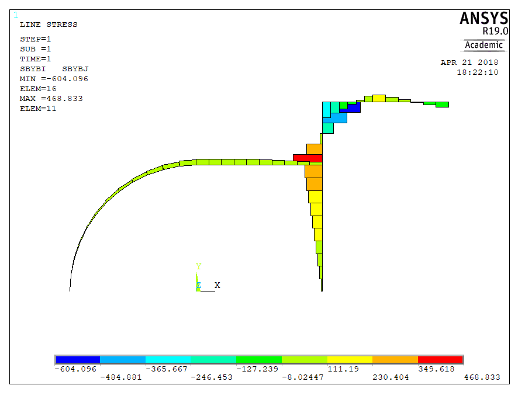Click the legend value '468.833'
This screenshot has height=420, width=525.
point(482,377)
